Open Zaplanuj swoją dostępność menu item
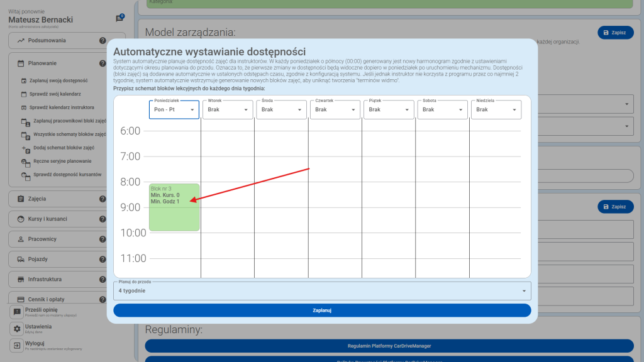Screen dimensions: 644x362 (x=60, y=81)
